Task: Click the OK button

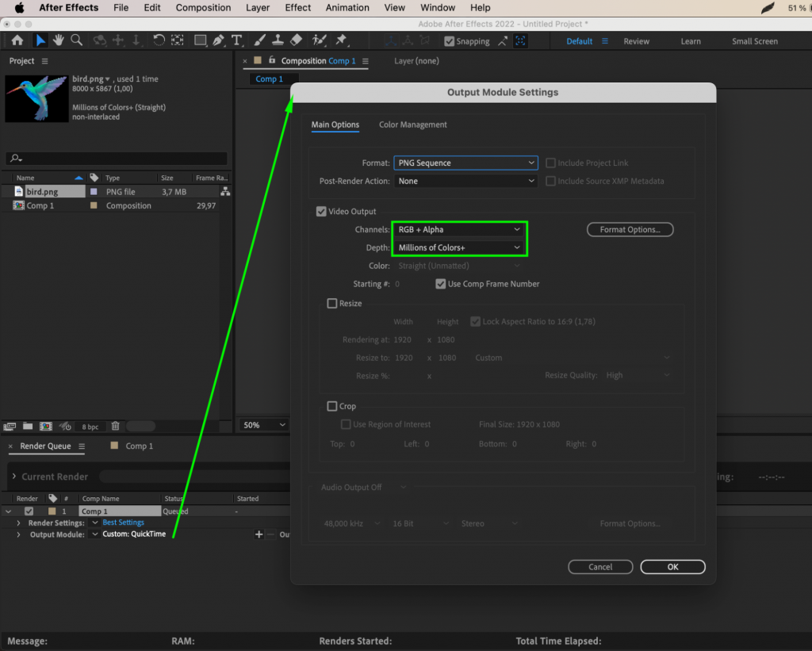Action: 672,566
